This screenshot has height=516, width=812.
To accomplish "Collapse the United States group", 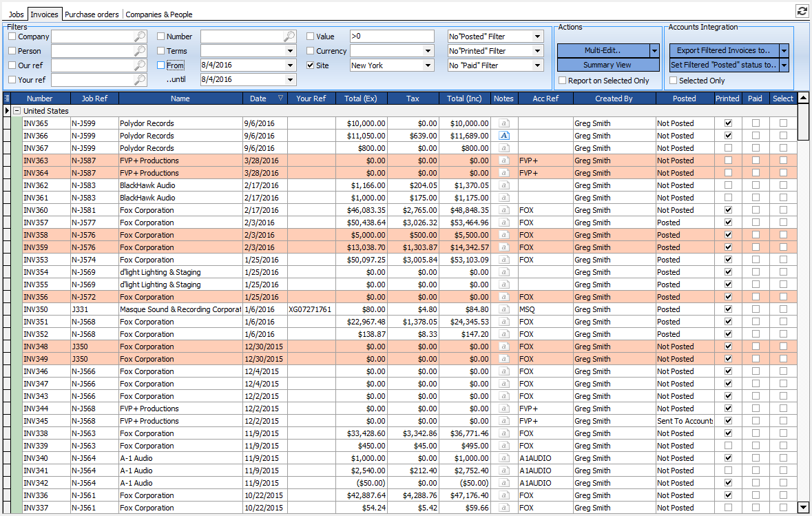I will [x=17, y=111].
